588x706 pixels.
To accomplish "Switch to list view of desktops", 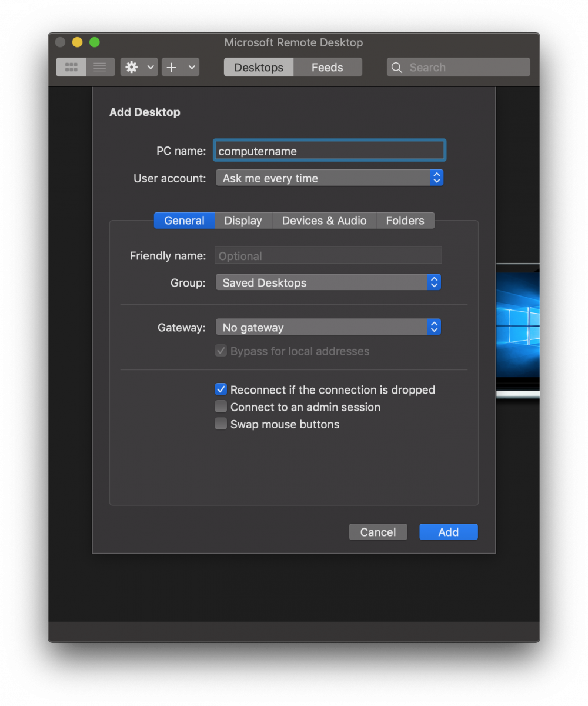I will pos(101,67).
